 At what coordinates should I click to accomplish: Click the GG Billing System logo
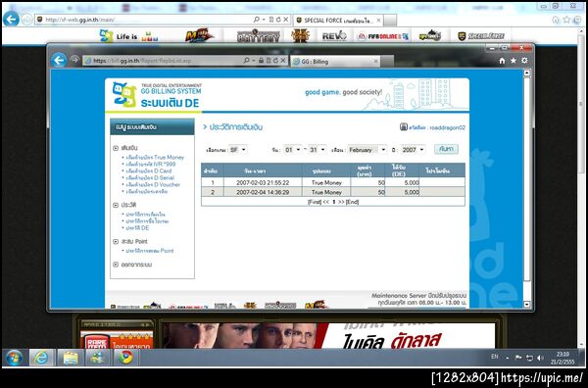tap(157, 95)
